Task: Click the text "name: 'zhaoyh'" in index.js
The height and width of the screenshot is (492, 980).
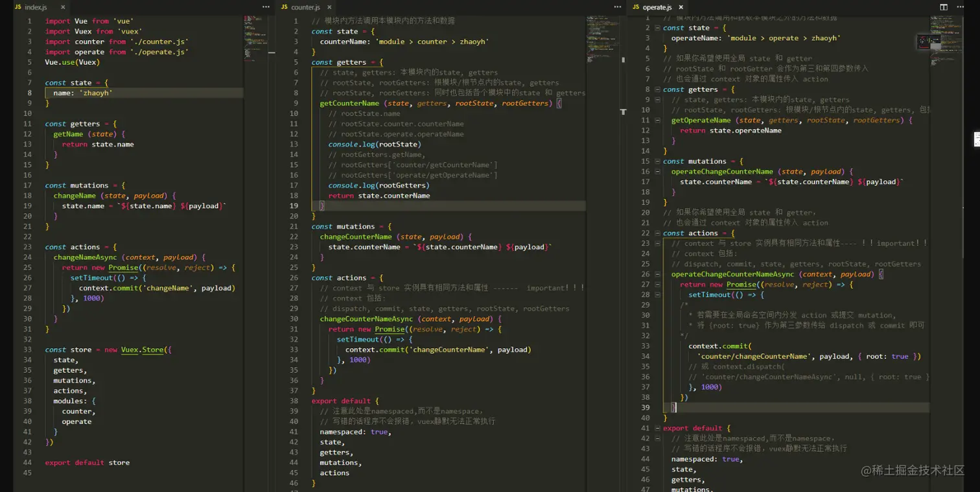Action: (x=83, y=93)
